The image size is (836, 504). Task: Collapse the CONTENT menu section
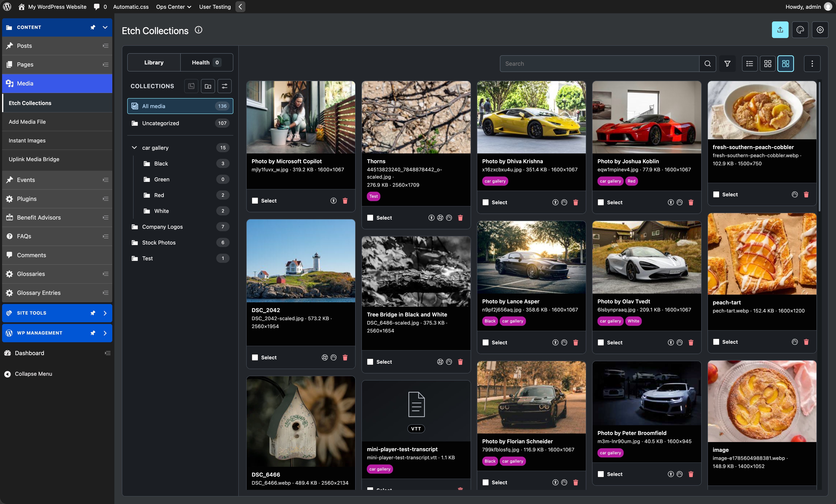click(x=105, y=27)
